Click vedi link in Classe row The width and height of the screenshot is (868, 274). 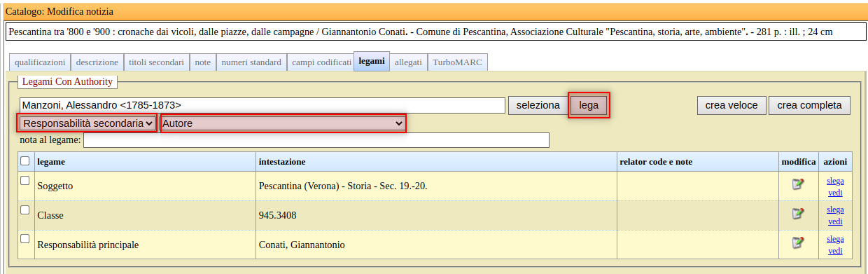point(835,221)
